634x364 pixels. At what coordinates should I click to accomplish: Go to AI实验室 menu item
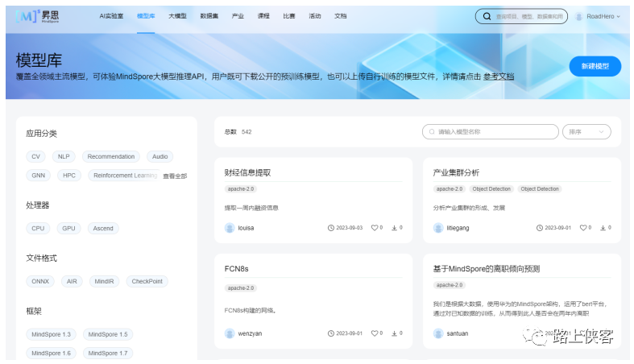(x=111, y=16)
